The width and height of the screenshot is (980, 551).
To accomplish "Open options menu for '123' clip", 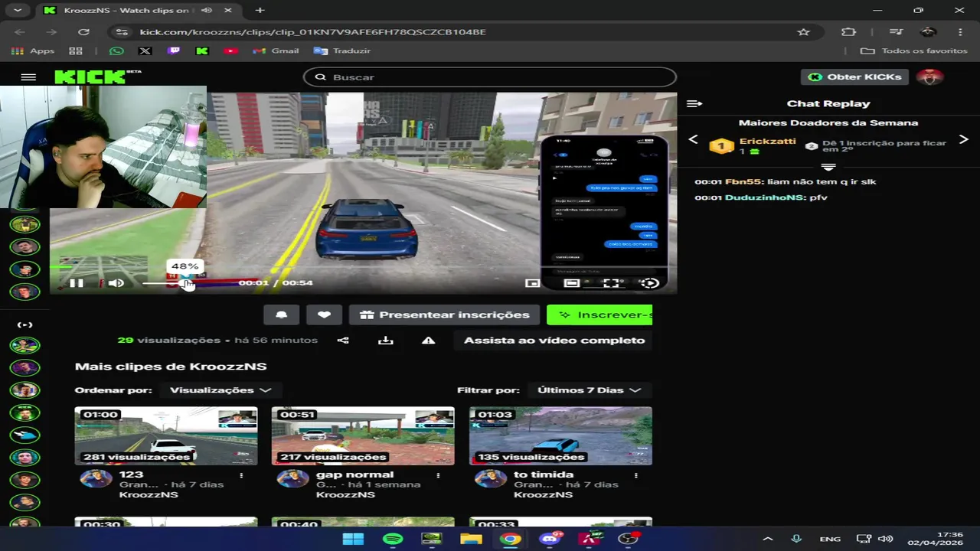I will click(241, 475).
